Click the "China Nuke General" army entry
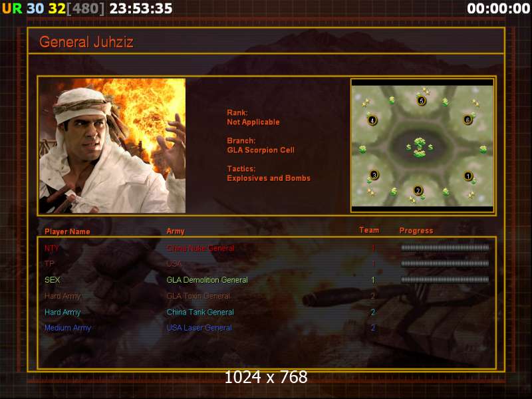This screenshot has height=399, width=532. click(200, 248)
